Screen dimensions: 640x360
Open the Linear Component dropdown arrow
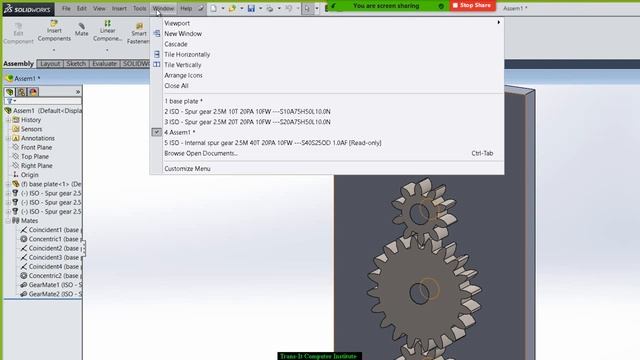[x=107, y=50]
